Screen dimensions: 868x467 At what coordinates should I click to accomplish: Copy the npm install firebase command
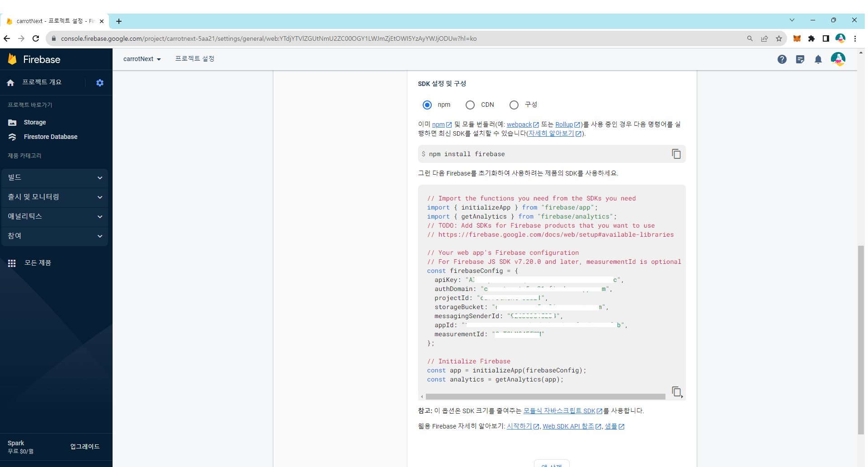tap(676, 154)
